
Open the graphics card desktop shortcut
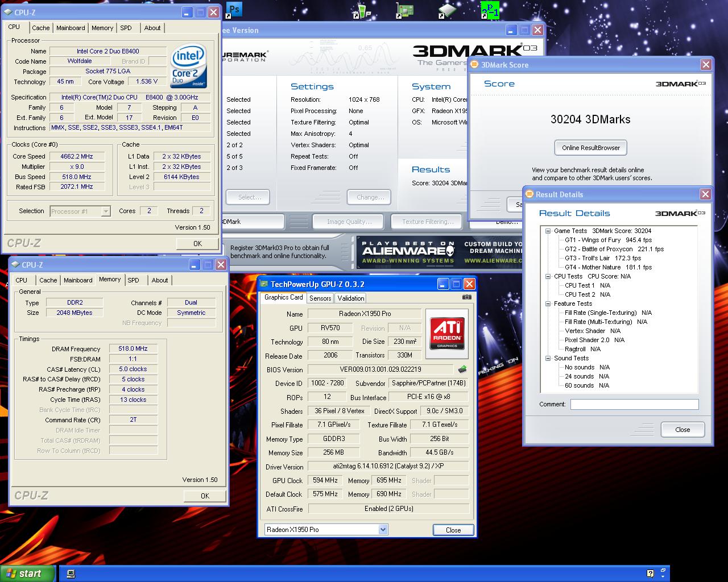pos(406,10)
